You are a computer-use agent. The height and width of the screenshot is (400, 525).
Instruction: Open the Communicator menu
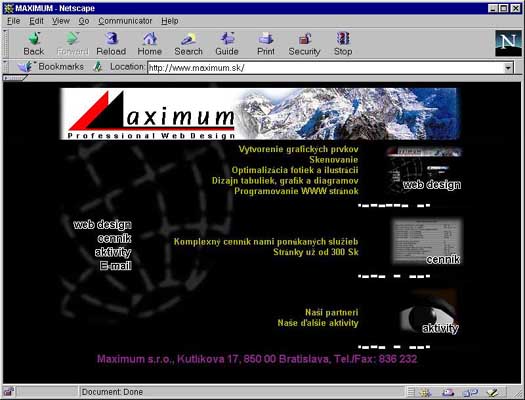[x=125, y=21]
